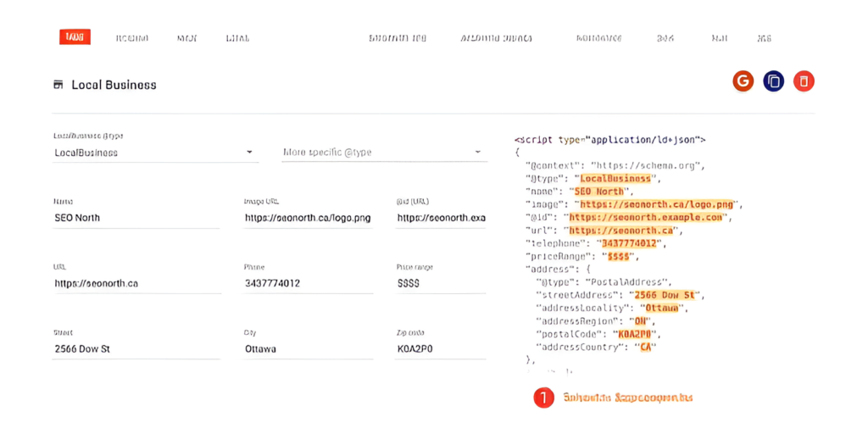Click the red number 1 badge
This screenshot has width=868, height=434.
click(x=543, y=397)
